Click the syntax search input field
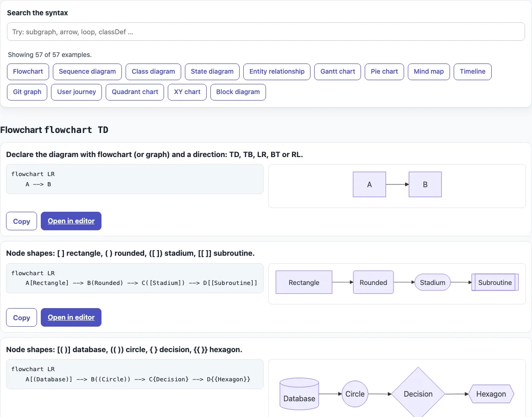532x417 pixels. (266, 32)
